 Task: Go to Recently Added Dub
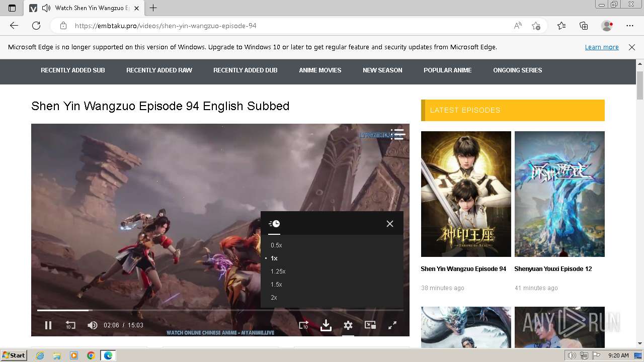coord(246,70)
